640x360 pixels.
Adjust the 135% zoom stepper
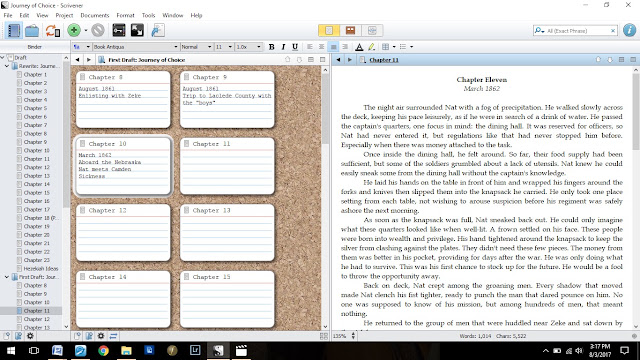coord(353,336)
